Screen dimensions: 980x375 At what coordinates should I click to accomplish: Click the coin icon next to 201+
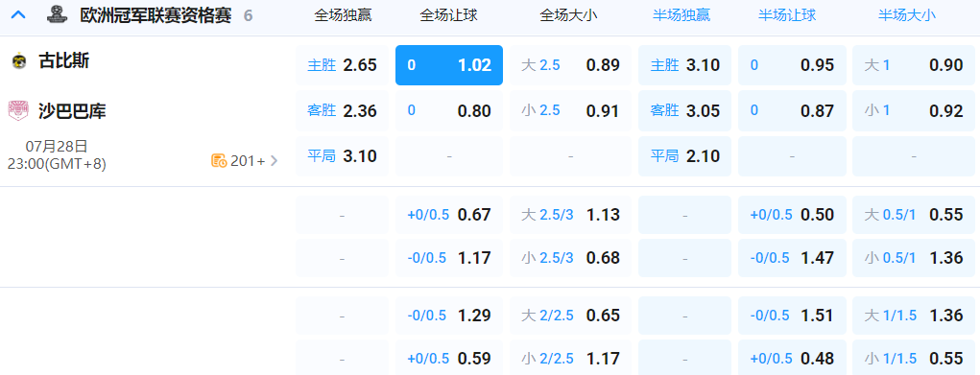219,160
